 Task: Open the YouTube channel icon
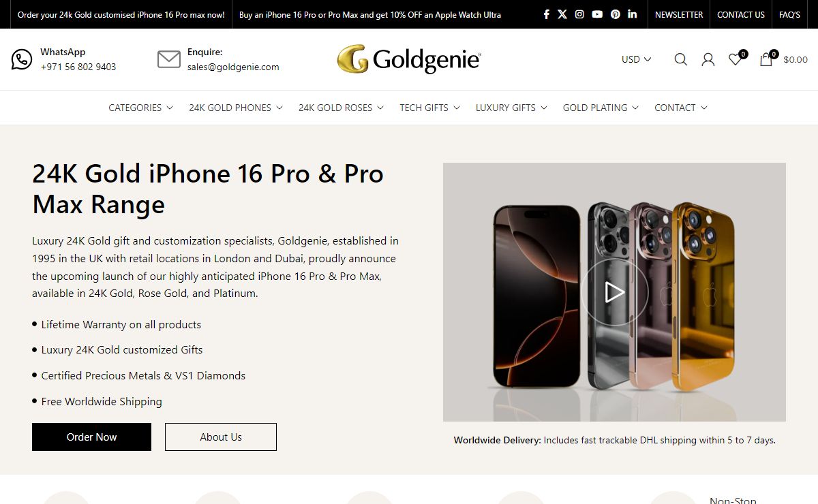597,14
